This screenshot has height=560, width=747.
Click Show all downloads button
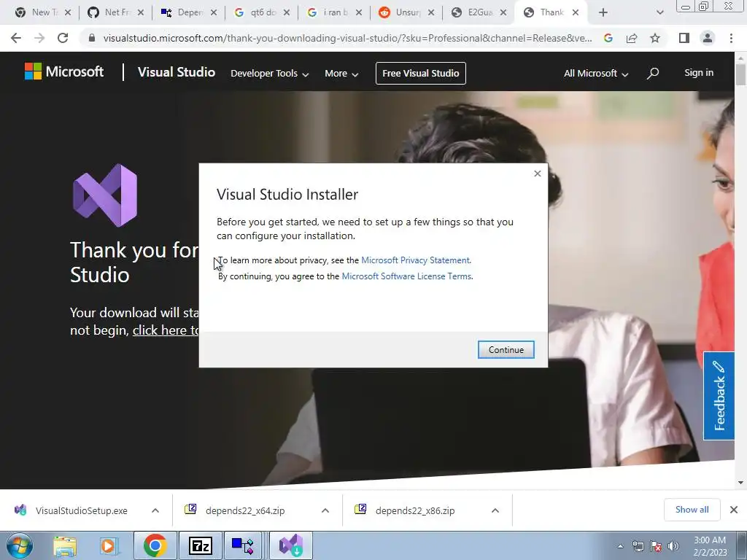(692, 510)
